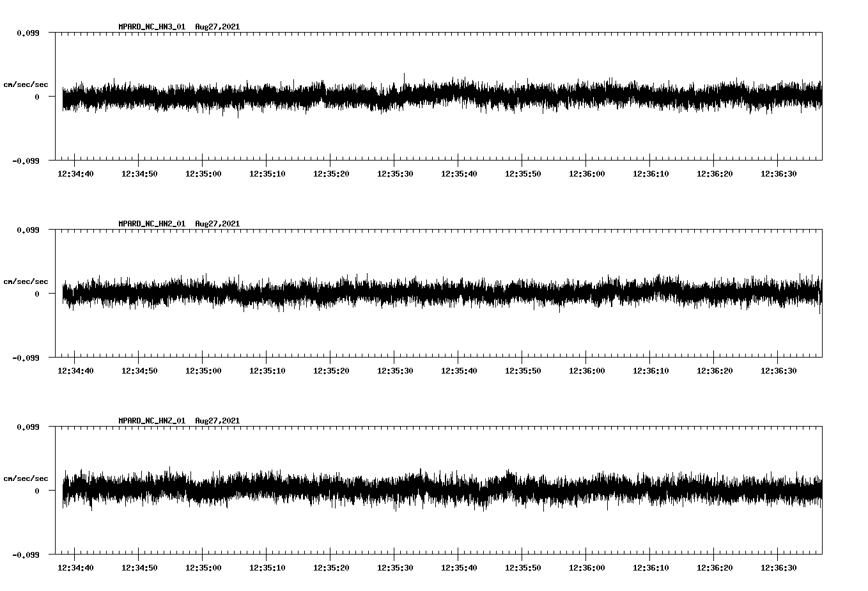
Task: Click 12:34:50 label under HN2 chart
Action: tap(139, 371)
